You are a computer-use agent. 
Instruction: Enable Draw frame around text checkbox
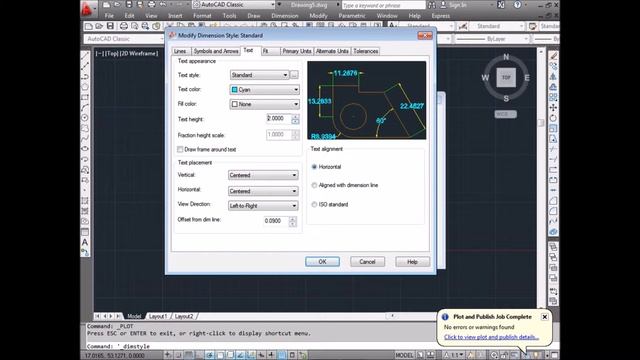pyautogui.click(x=180, y=150)
